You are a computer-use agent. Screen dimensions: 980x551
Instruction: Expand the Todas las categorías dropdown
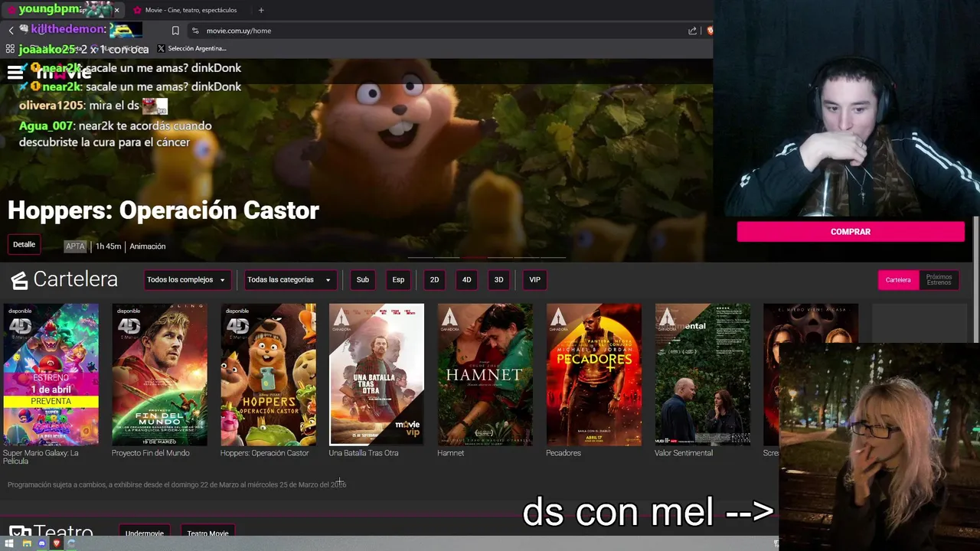coord(289,280)
